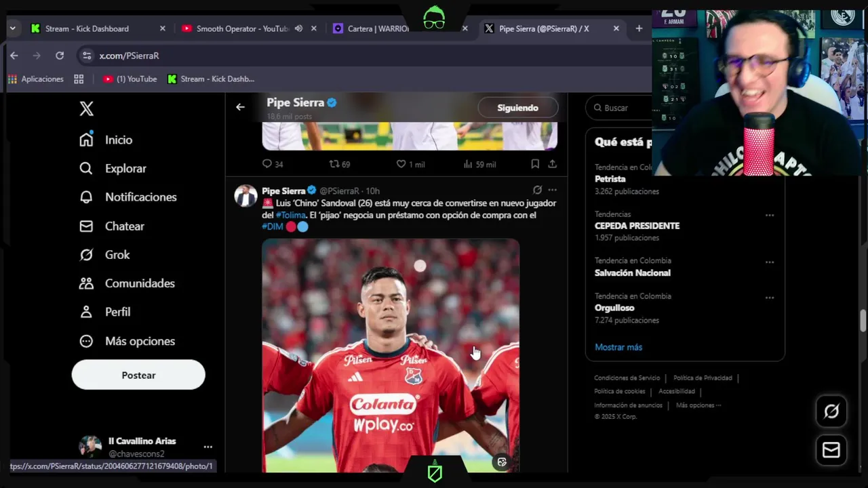
Task: Open YouTube bookmark
Action: (130, 79)
